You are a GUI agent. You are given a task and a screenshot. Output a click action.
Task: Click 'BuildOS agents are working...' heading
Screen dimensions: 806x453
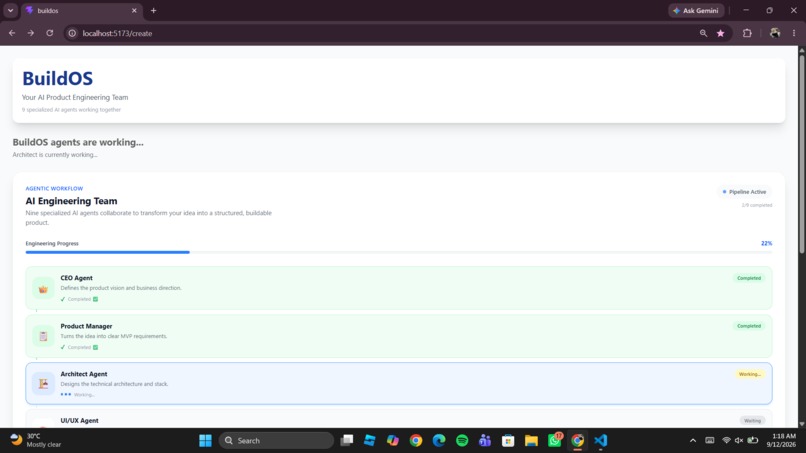[78, 142]
